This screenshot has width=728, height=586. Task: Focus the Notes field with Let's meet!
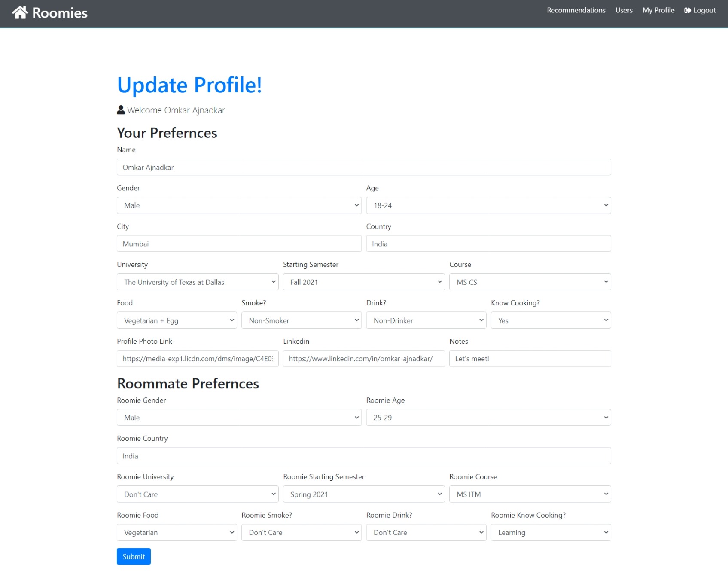point(530,359)
